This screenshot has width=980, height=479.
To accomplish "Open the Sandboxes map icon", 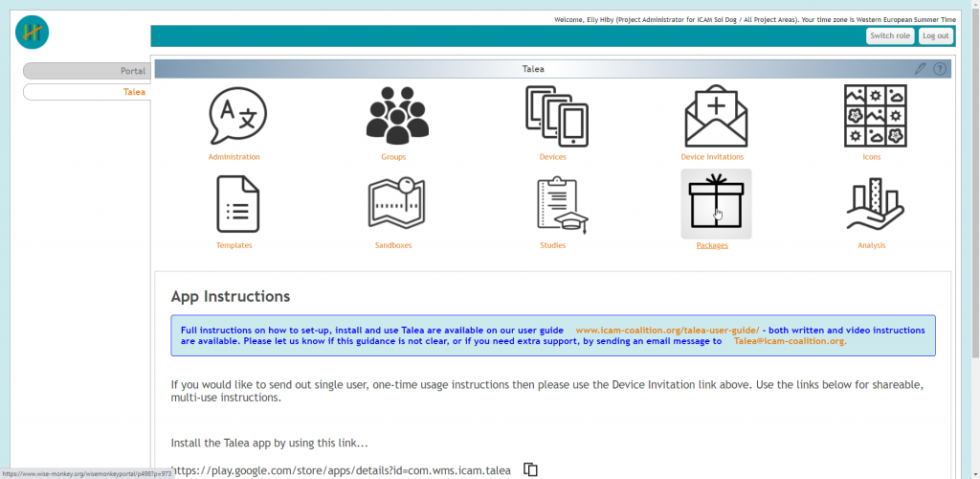I will (x=396, y=202).
